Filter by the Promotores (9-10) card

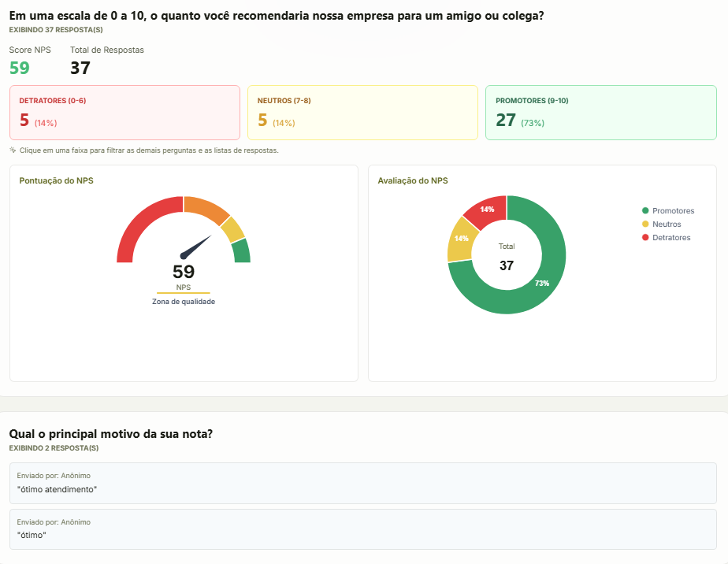click(x=601, y=113)
